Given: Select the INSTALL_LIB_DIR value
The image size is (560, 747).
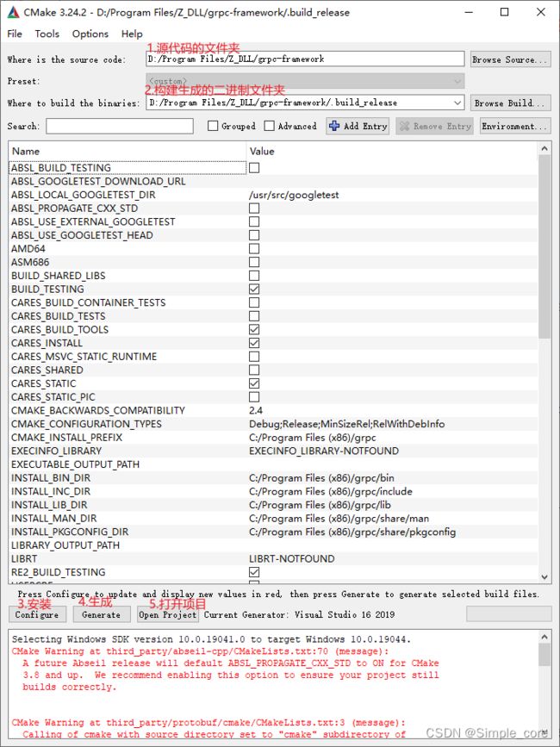Looking at the screenshot, I should click(x=320, y=505).
